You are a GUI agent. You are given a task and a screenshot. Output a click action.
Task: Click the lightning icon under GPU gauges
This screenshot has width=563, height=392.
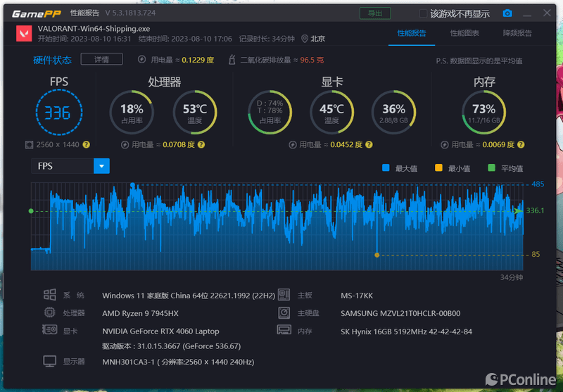[x=293, y=145]
